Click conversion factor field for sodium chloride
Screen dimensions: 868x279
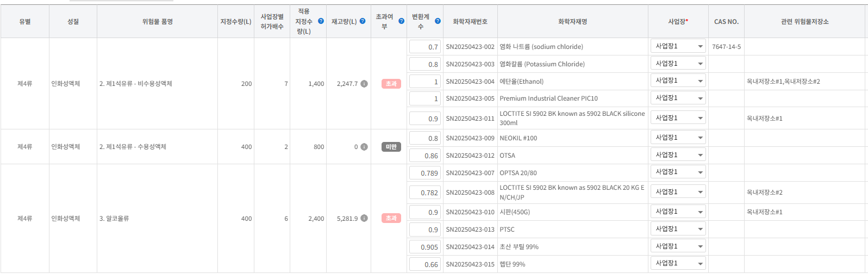click(x=424, y=47)
